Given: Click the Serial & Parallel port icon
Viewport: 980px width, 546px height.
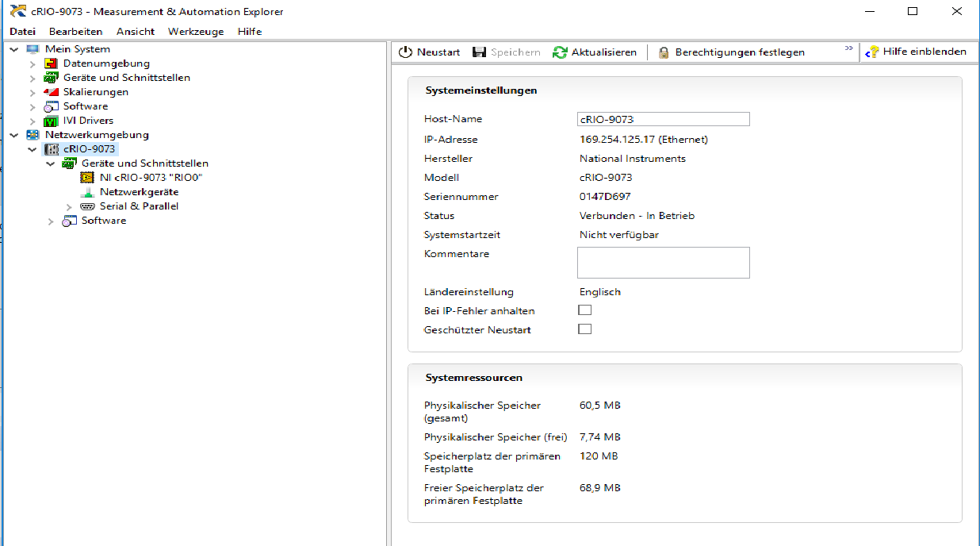Looking at the screenshot, I should [x=87, y=206].
